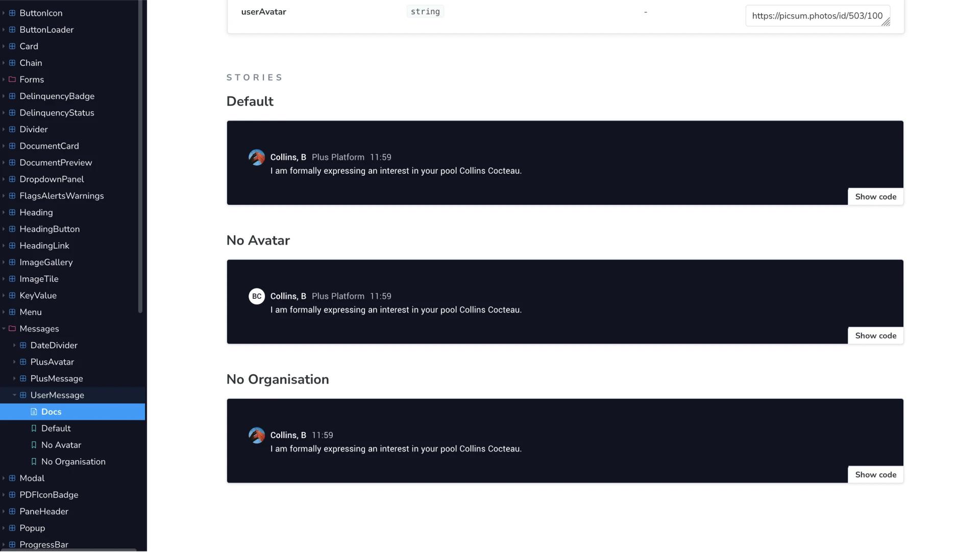Image resolution: width=980 pixels, height=552 pixels.
Task: Click the No Organisation story heading
Action: 278,379
